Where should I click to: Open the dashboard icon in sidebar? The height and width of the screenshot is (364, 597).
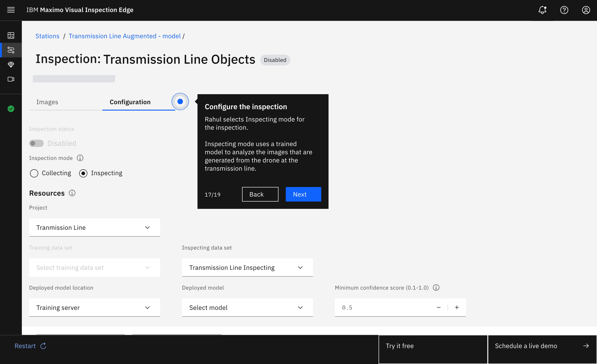coord(11,35)
